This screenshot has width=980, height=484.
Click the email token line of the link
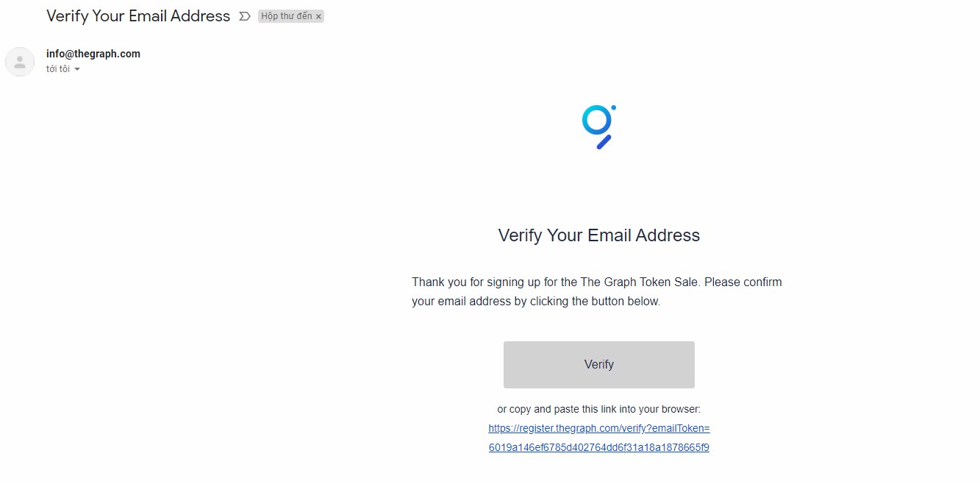click(599, 447)
